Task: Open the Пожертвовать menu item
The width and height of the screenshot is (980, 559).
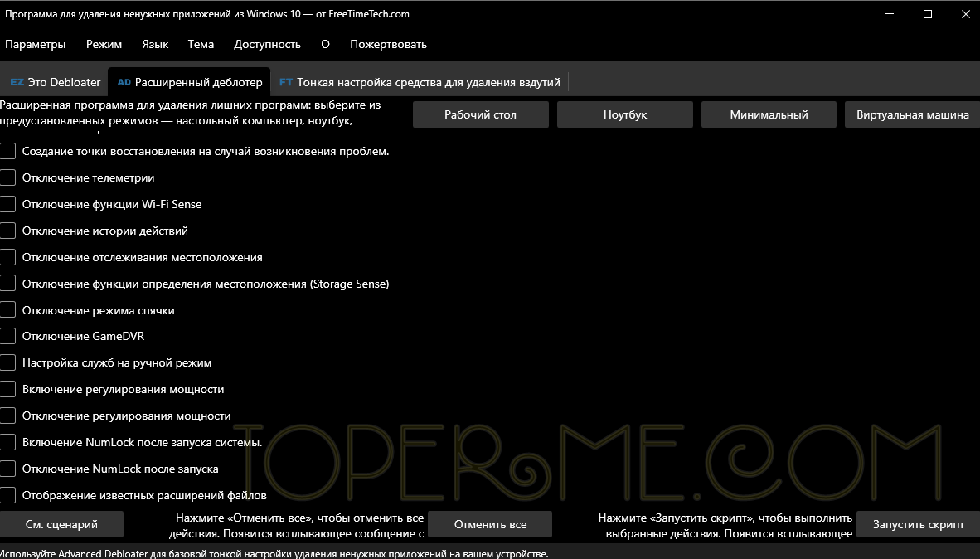Action: (x=388, y=45)
